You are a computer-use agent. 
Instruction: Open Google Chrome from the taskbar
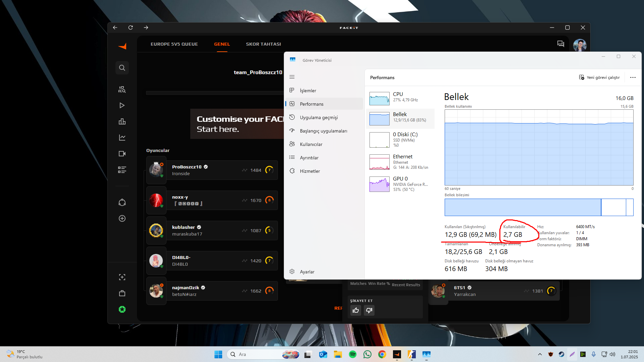382,354
